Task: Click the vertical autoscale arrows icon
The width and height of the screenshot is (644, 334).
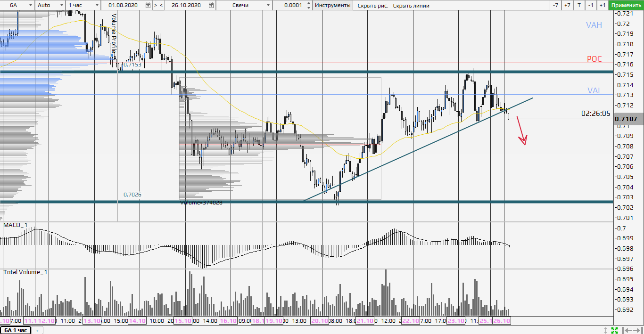Action: [x=605, y=330]
